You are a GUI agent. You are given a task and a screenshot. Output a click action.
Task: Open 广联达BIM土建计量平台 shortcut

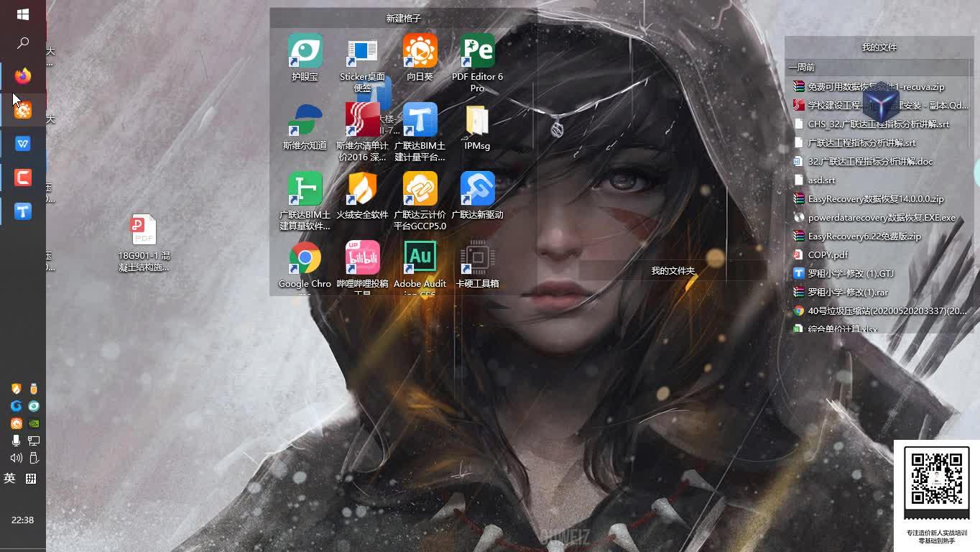coord(420,132)
